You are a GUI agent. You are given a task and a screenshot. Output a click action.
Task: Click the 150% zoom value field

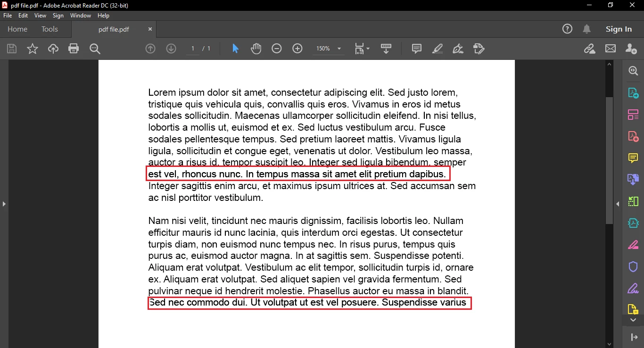click(323, 49)
